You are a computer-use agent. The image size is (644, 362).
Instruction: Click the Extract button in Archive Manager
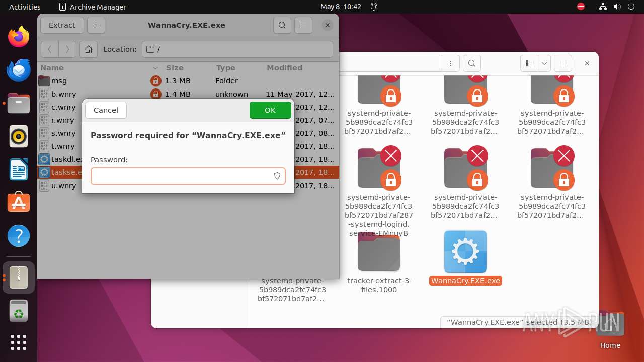pos(62,25)
